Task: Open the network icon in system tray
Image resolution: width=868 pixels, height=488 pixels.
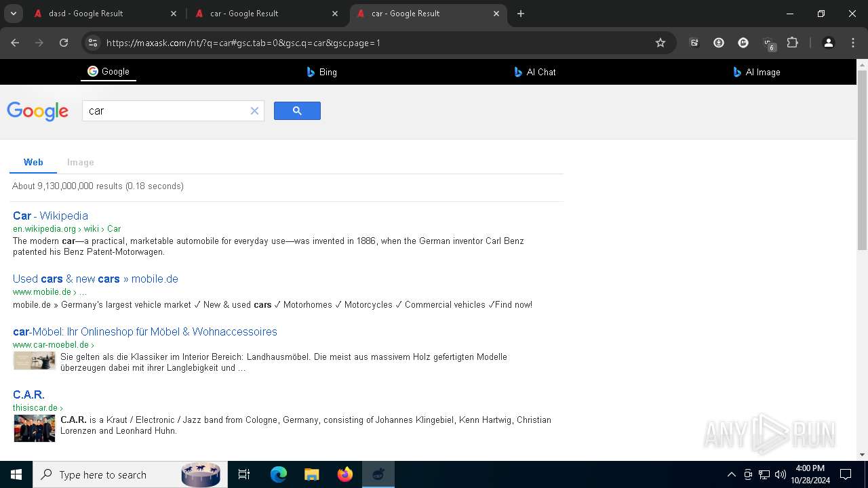Action: (764, 474)
